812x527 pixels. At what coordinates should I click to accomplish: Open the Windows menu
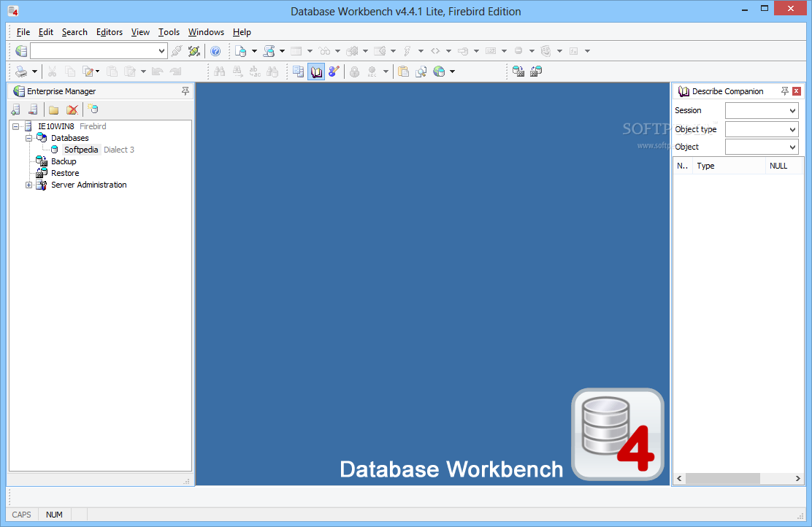coord(206,32)
